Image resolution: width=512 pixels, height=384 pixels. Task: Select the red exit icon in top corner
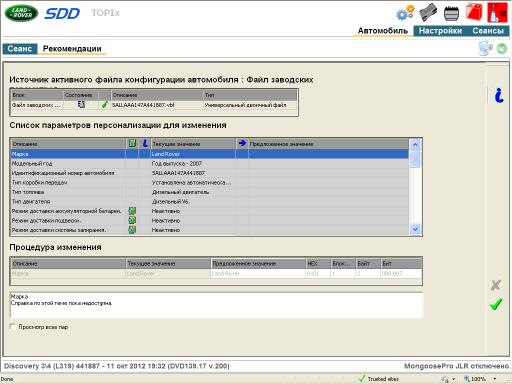tap(497, 12)
